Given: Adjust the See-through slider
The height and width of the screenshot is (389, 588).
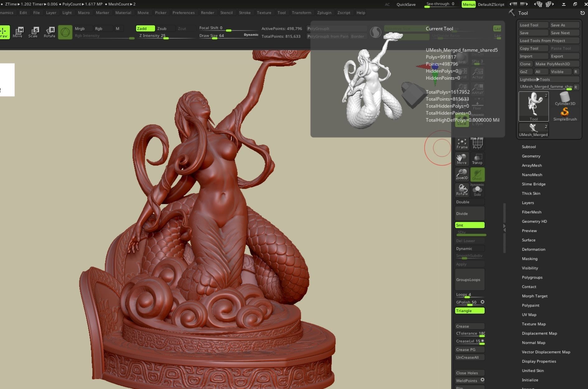Looking at the screenshot, I should point(441,4).
